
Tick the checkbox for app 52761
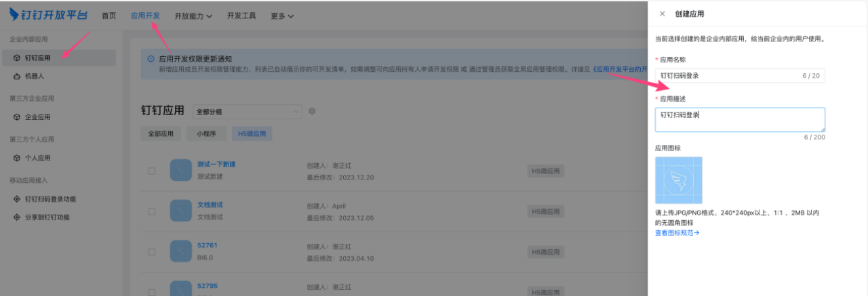point(152,251)
